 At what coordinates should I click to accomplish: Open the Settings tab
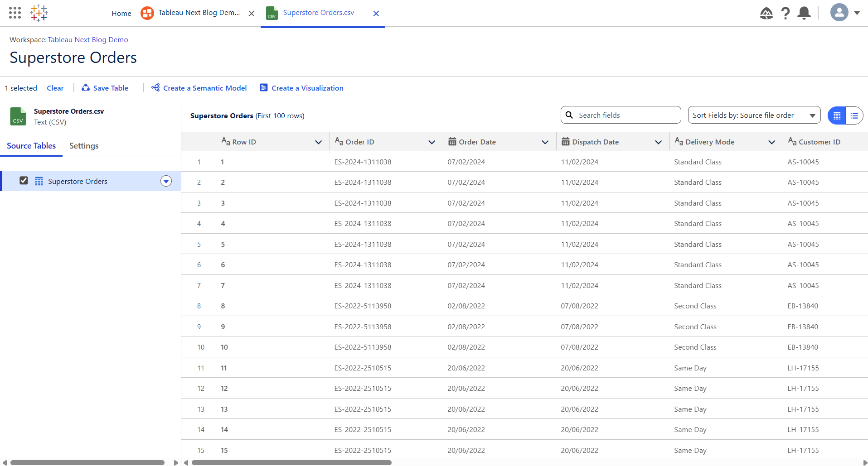pyautogui.click(x=84, y=146)
